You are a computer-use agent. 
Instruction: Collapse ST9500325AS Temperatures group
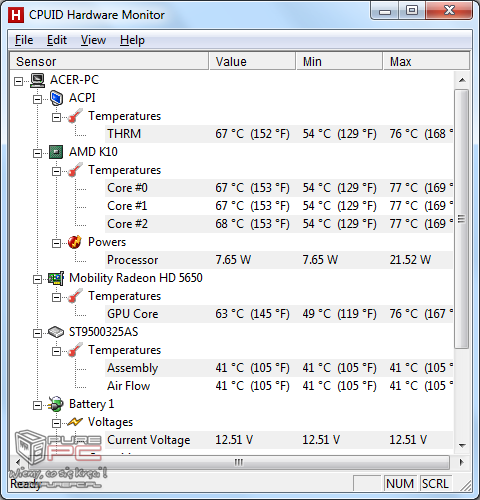(x=57, y=351)
